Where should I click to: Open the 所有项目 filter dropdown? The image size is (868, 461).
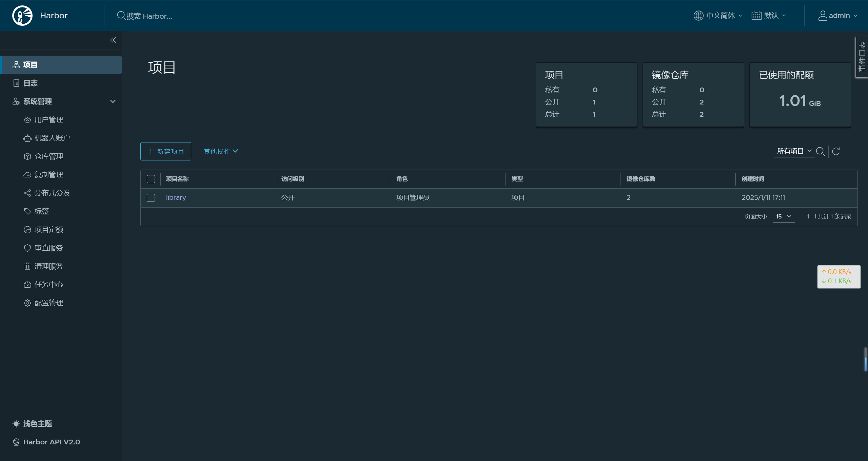[794, 151]
